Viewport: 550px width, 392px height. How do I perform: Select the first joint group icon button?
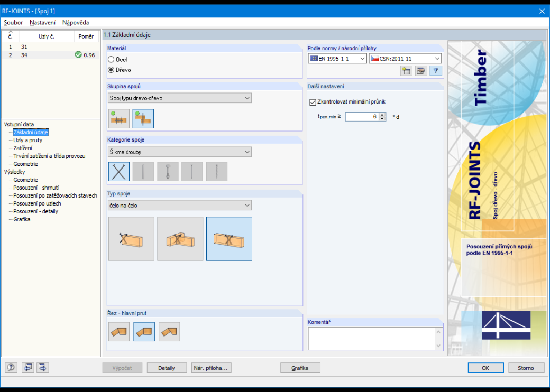(119, 118)
